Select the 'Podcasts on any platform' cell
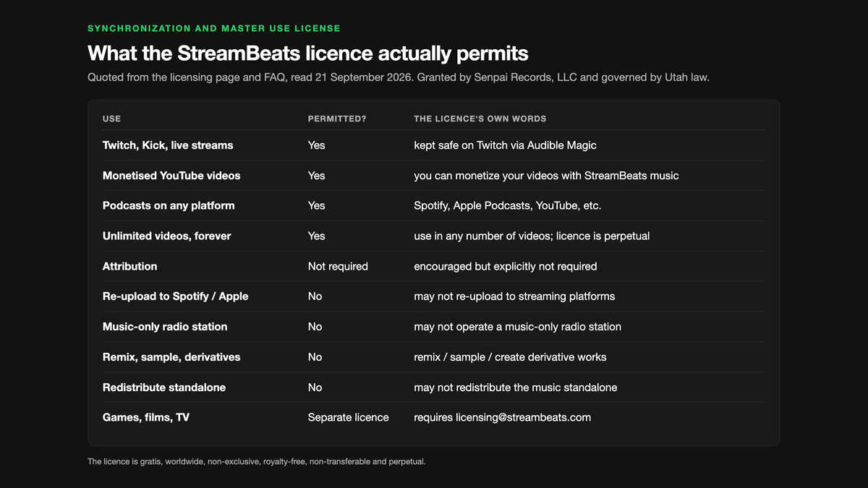Viewport: 868px width, 488px height. [x=169, y=206]
